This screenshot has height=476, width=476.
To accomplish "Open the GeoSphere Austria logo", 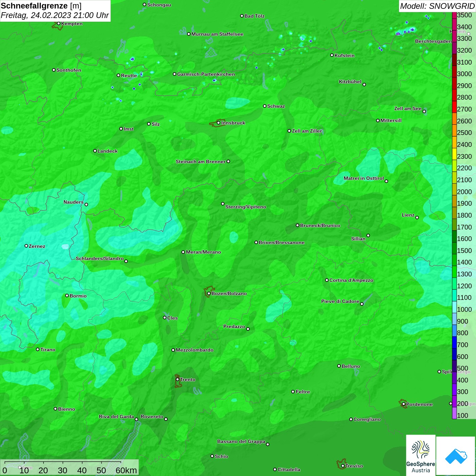I will click(x=421, y=456).
